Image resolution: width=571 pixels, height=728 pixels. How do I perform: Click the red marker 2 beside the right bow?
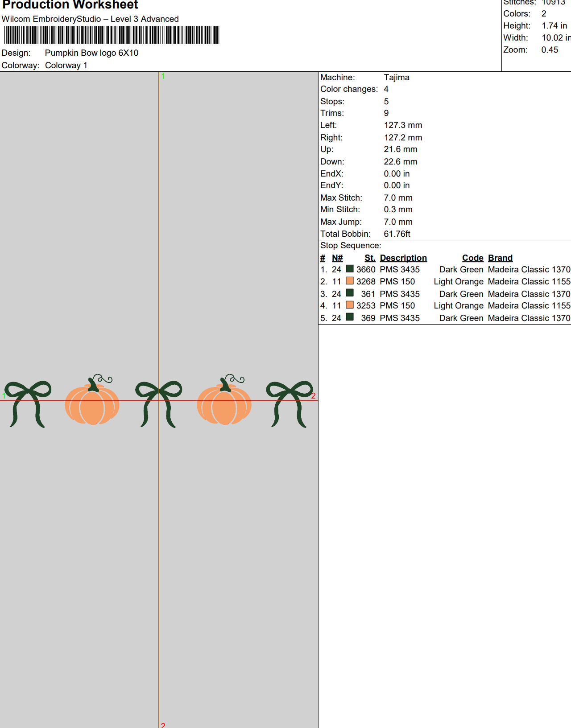(x=314, y=396)
